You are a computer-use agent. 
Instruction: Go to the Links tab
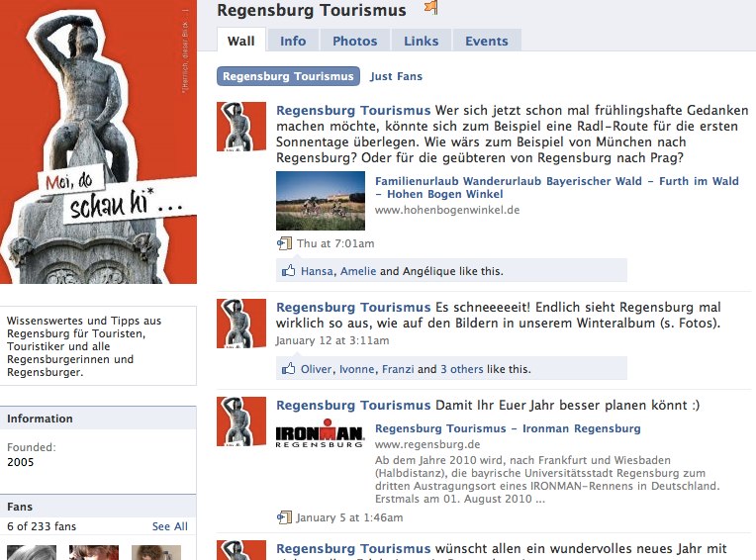point(421,41)
